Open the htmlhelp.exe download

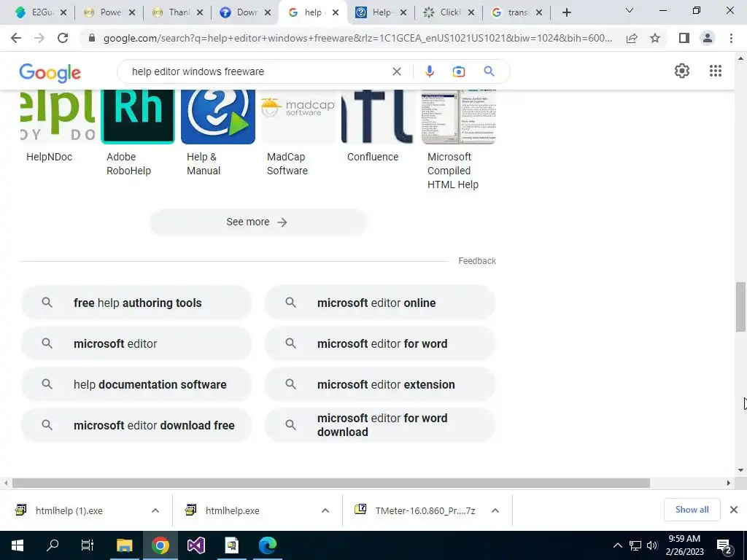coord(233,511)
